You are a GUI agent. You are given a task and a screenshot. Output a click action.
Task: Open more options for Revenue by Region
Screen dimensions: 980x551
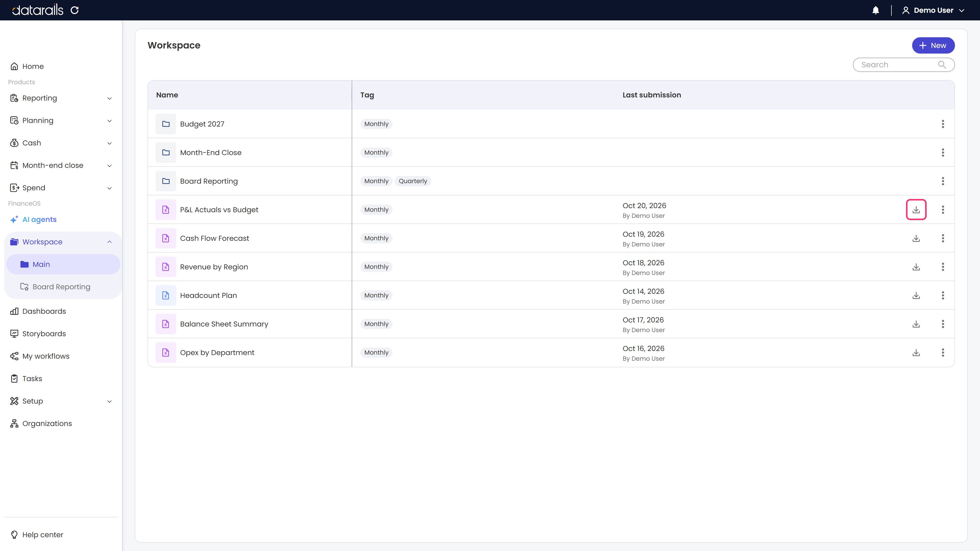coord(943,267)
